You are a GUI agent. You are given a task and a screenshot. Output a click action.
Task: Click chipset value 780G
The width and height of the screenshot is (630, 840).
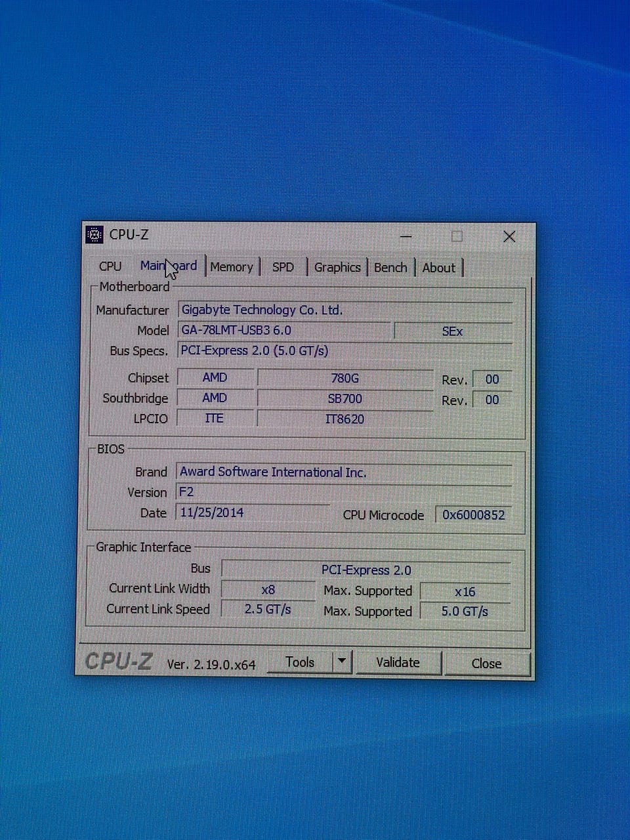tap(345, 378)
